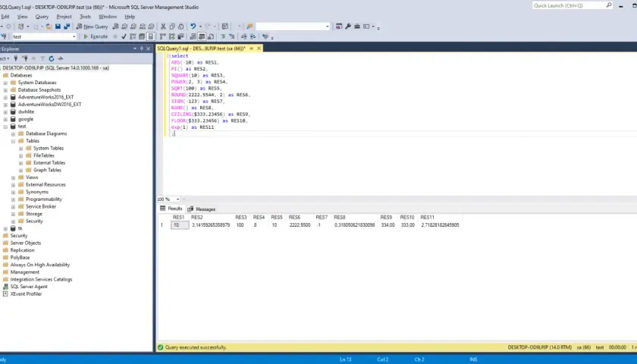
Task: Open the Query menu
Action: tap(42, 17)
